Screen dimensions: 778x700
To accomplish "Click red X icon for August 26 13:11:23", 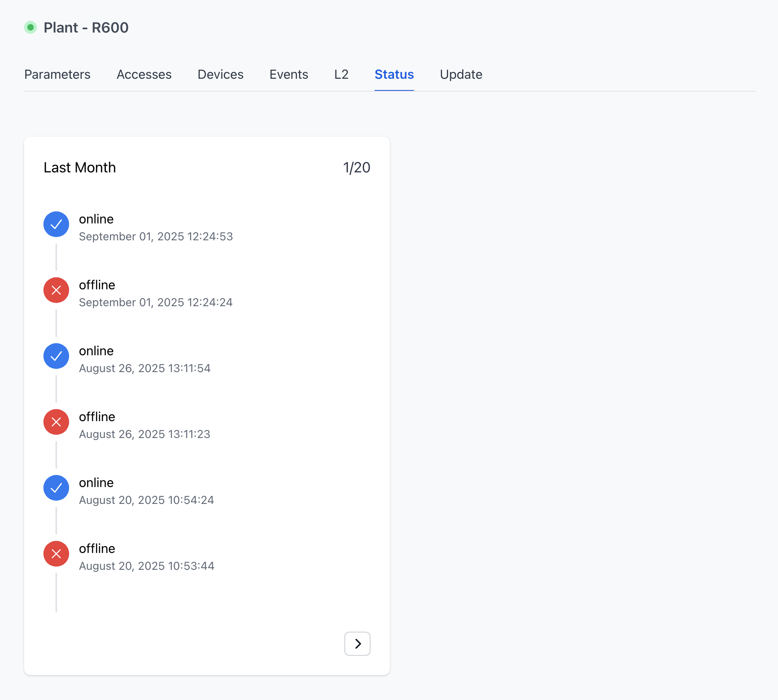I will (56, 422).
